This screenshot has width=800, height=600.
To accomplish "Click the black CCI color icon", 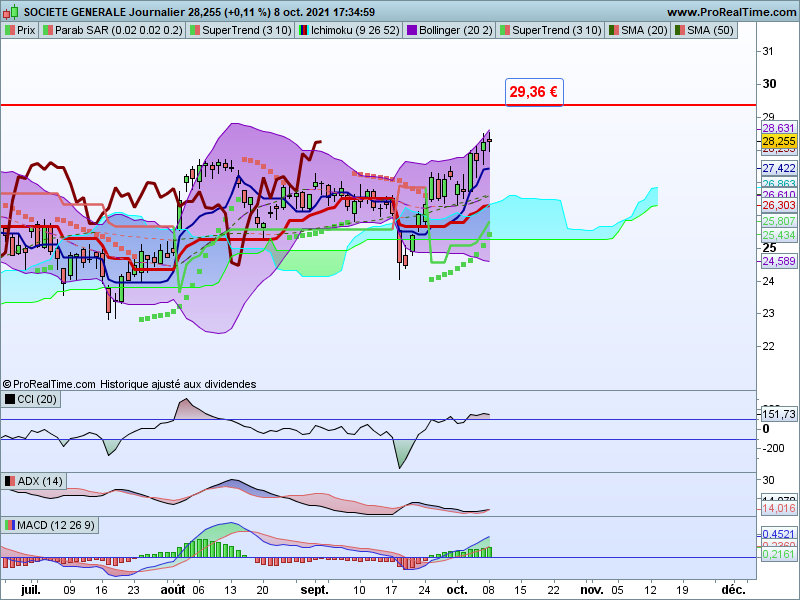I will click(x=10, y=399).
